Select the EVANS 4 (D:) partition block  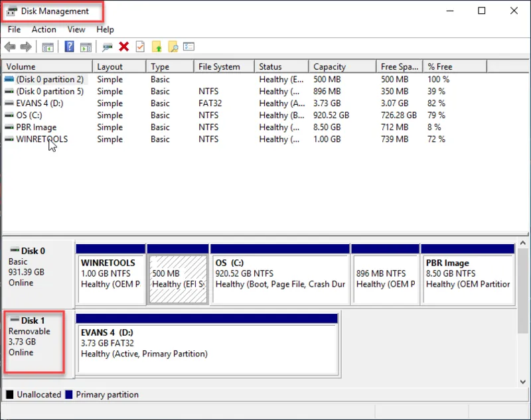(207, 342)
